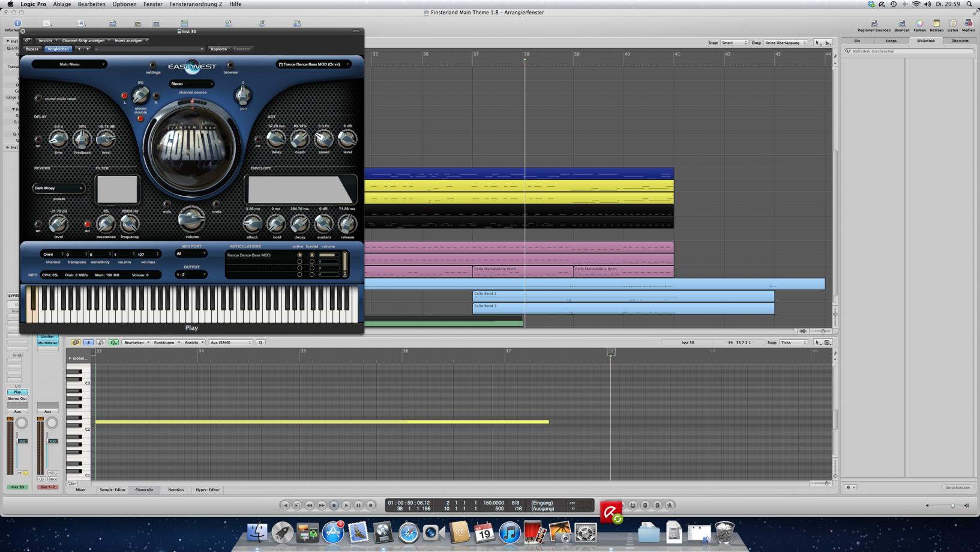Click the pause transport button

click(x=358, y=505)
